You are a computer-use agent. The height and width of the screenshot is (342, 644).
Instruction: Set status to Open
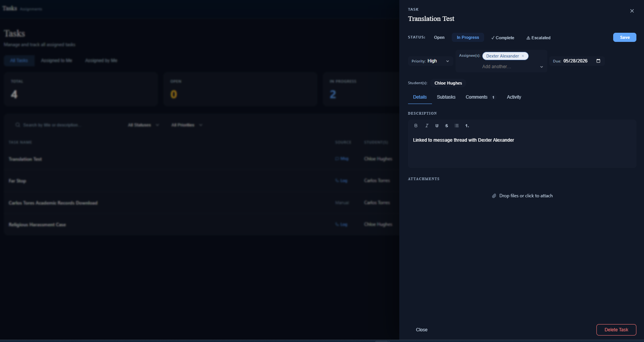point(439,37)
